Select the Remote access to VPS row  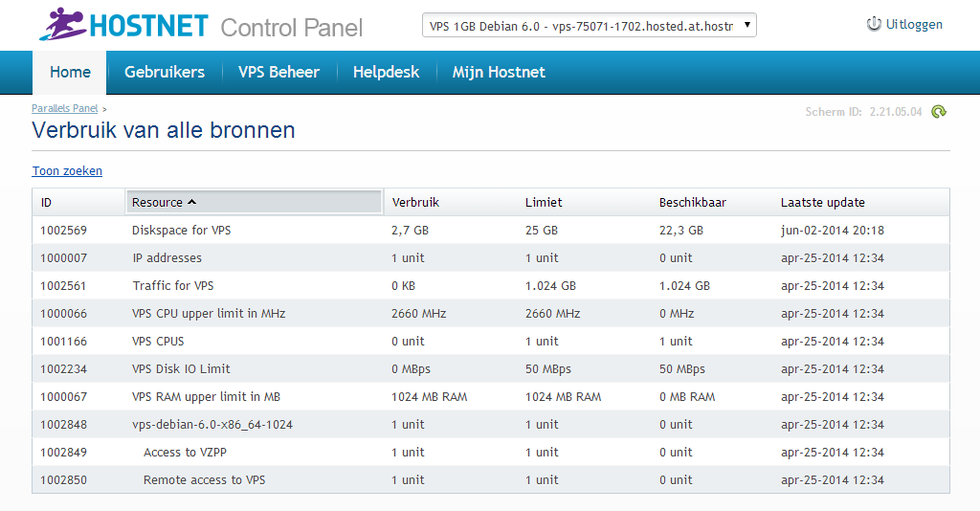pos(204,479)
